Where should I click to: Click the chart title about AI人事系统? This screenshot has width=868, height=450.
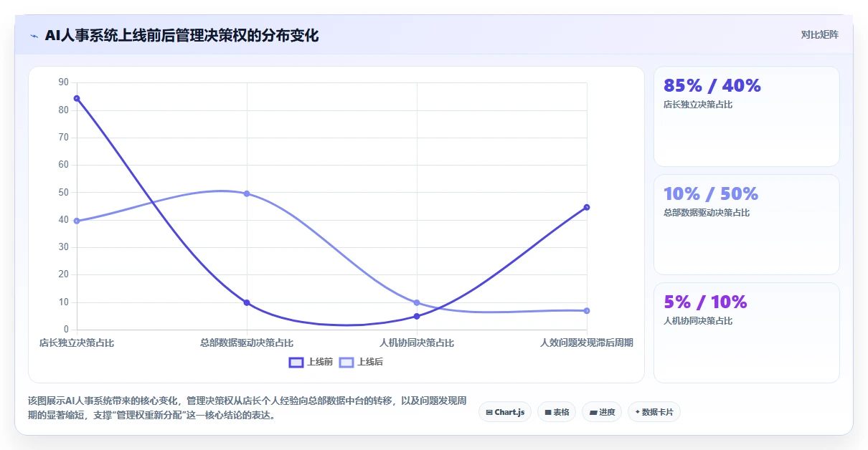181,35
